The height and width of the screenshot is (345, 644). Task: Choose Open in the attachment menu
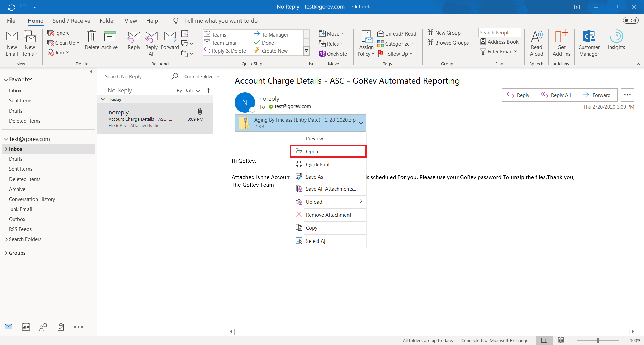pos(328,151)
